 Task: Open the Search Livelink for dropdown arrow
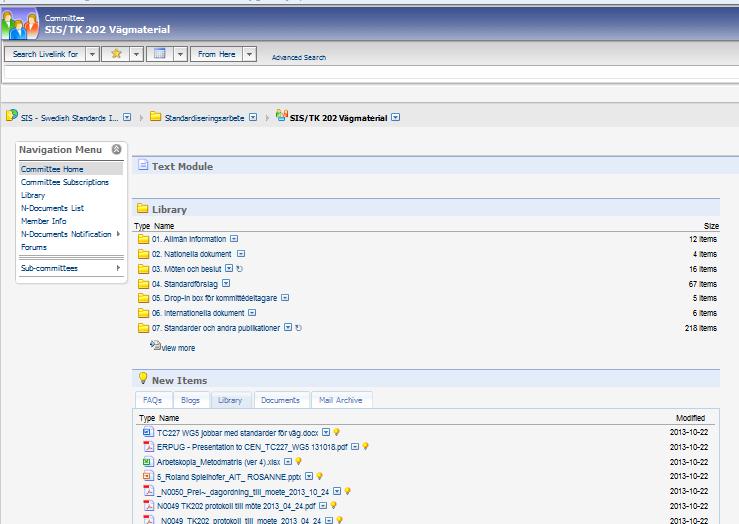pos(92,54)
